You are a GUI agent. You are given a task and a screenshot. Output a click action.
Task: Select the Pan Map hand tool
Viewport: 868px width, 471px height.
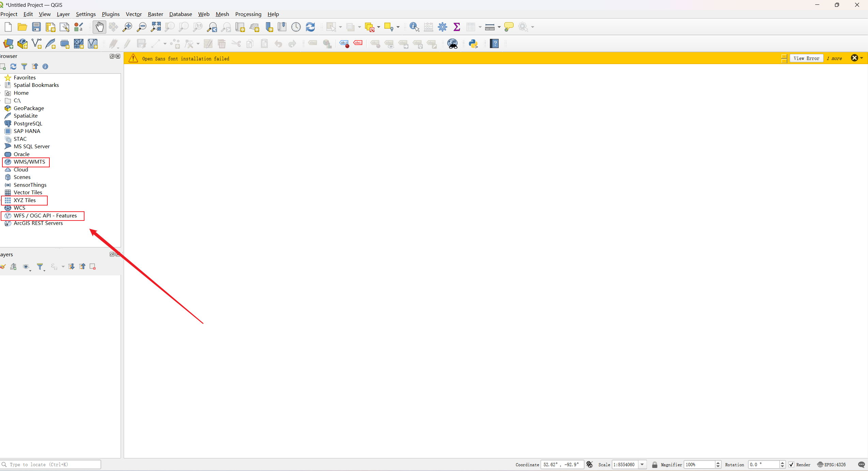click(99, 27)
